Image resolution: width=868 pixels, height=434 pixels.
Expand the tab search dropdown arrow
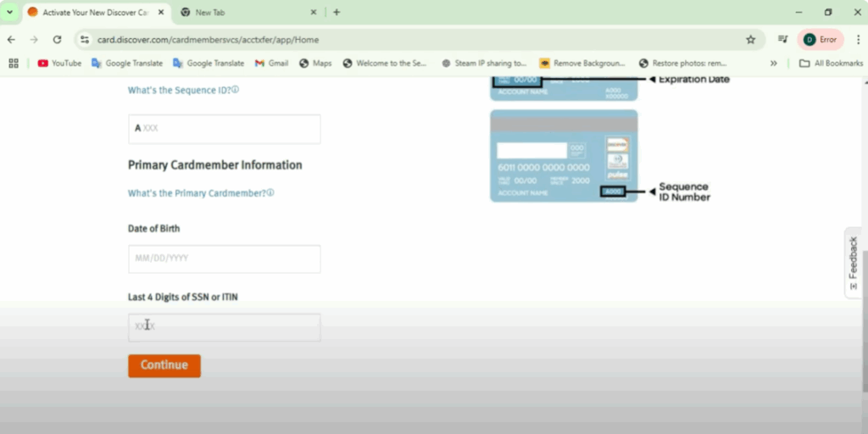pos(9,12)
